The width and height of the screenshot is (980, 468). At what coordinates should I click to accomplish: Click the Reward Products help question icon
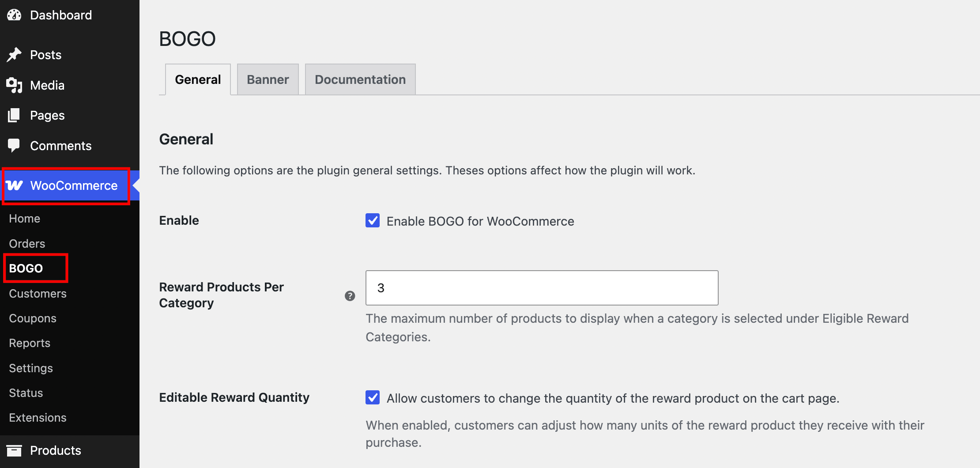point(350,296)
